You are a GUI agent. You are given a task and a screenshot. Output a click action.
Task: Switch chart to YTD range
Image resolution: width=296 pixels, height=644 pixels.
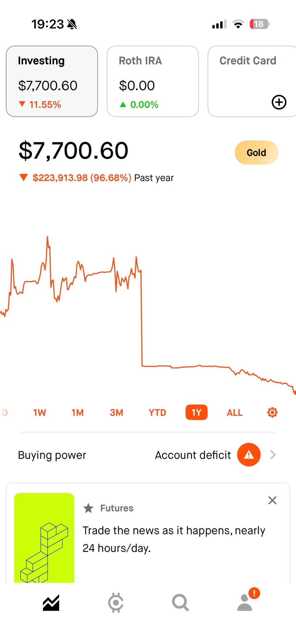(157, 413)
